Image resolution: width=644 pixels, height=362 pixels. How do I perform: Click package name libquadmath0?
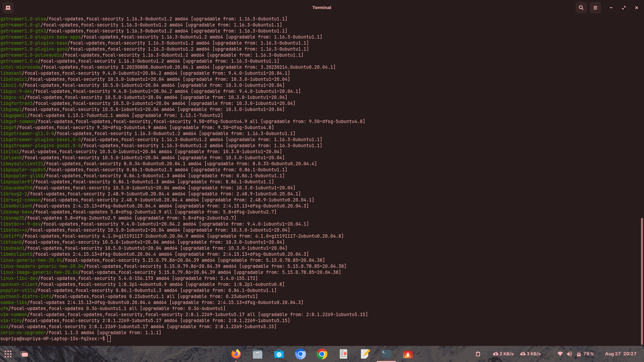coord(16,188)
